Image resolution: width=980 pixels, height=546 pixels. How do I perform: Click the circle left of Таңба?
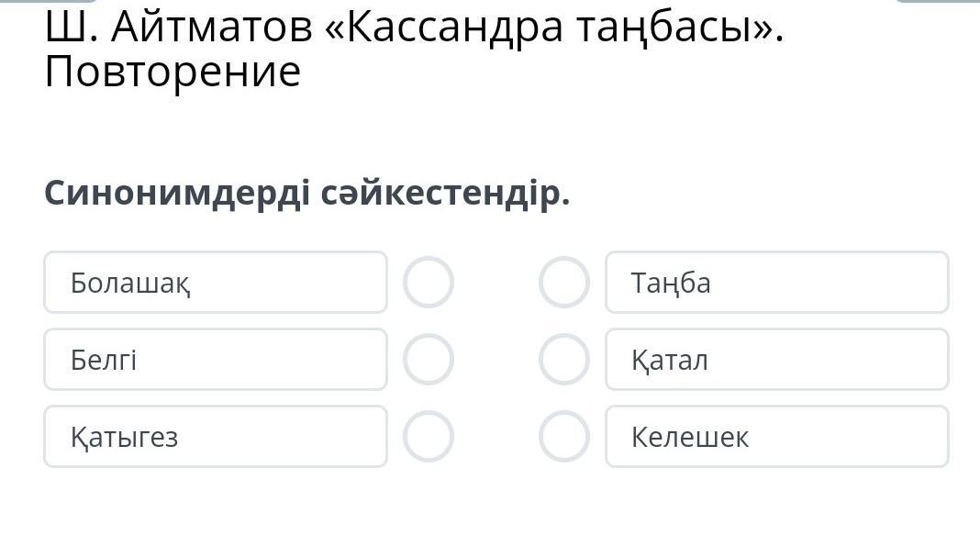[x=563, y=283]
